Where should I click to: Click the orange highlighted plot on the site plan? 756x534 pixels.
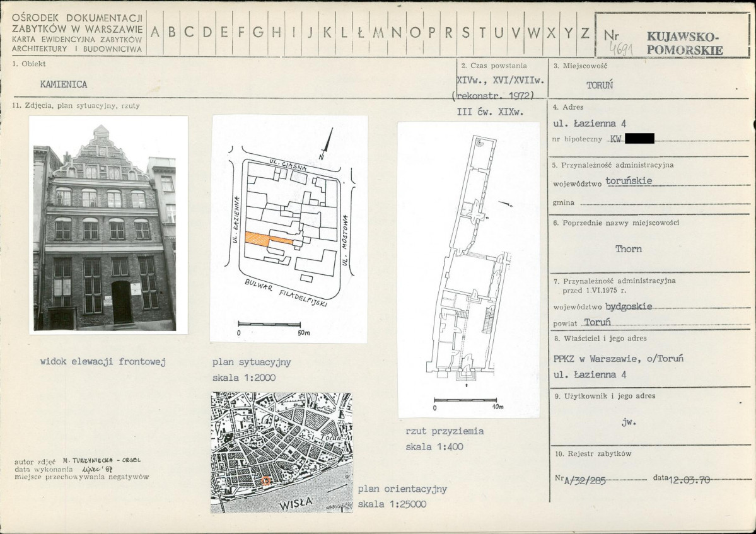coord(269,238)
